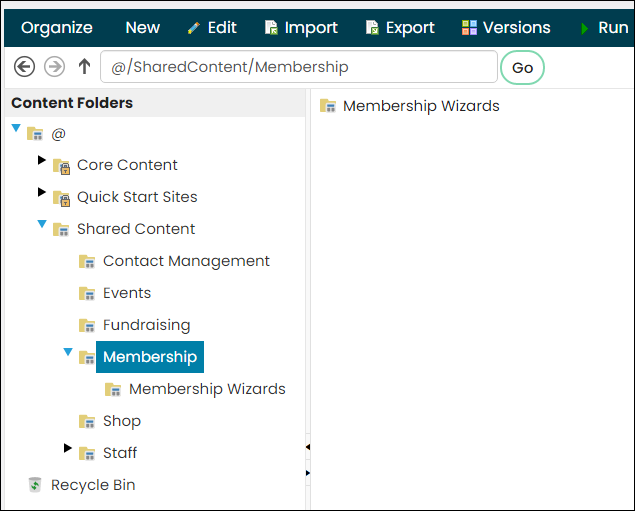
Task: Click the Events folder icon
Action: coord(87,293)
